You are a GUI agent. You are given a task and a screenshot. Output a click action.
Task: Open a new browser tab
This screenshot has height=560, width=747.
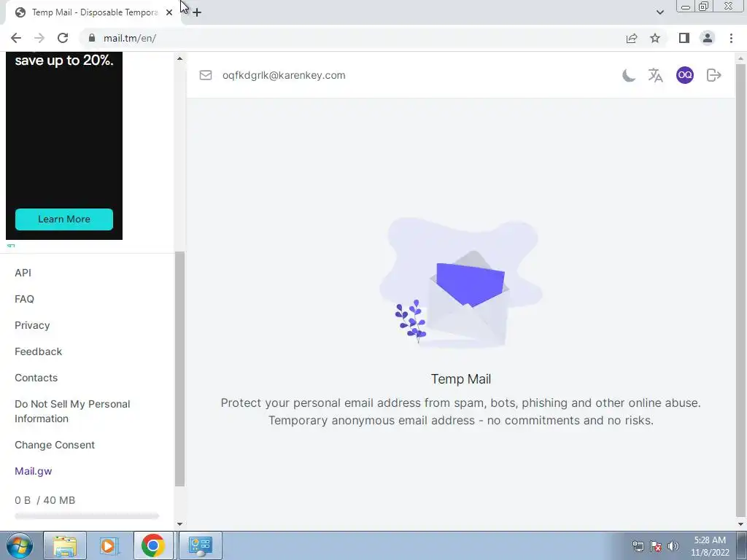197,12
